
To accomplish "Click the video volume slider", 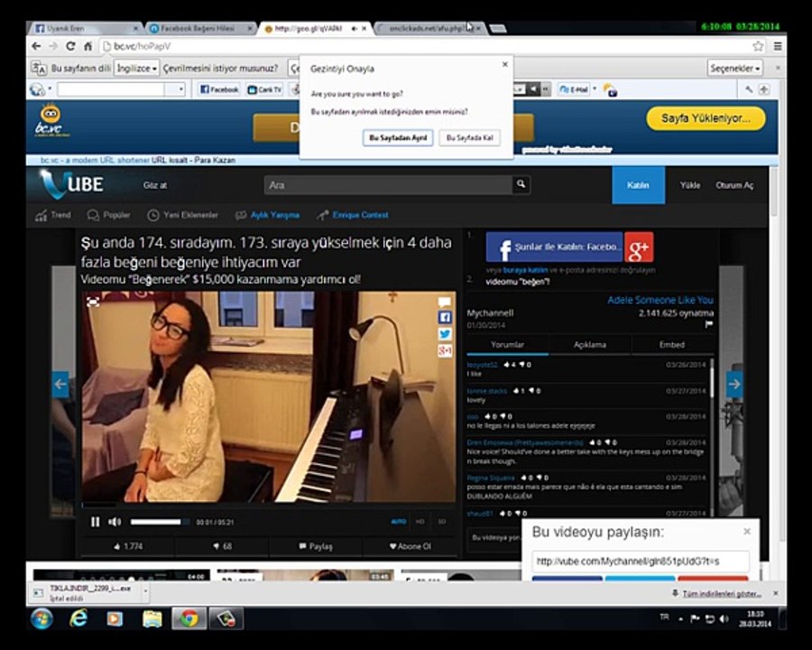I will 160,522.
